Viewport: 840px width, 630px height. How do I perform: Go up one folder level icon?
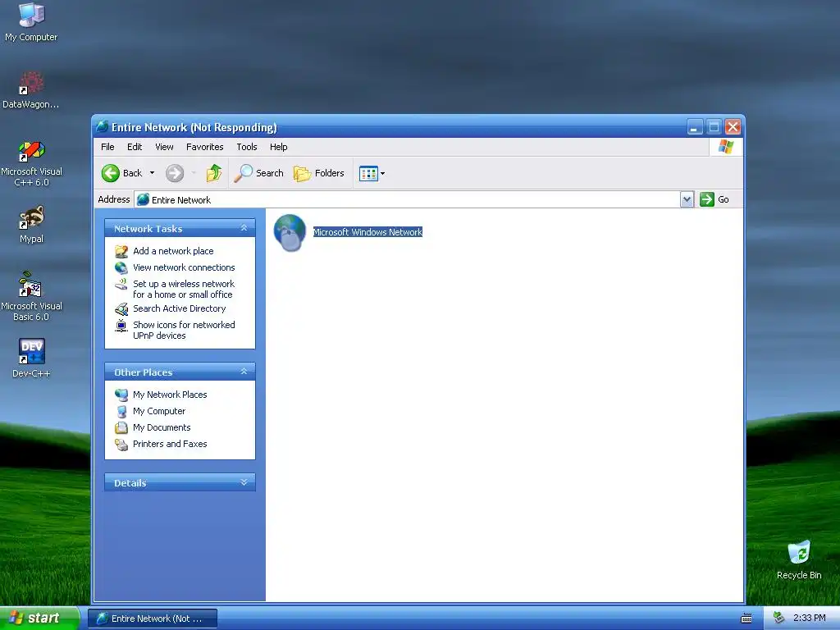[x=214, y=173]
